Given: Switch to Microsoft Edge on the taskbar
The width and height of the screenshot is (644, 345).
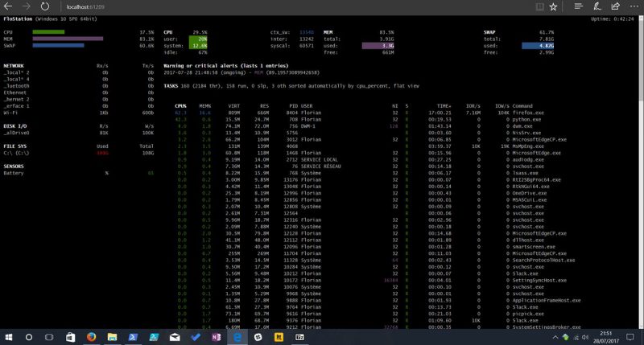Looking at the screenshot, I should click(x=237, y=337).
